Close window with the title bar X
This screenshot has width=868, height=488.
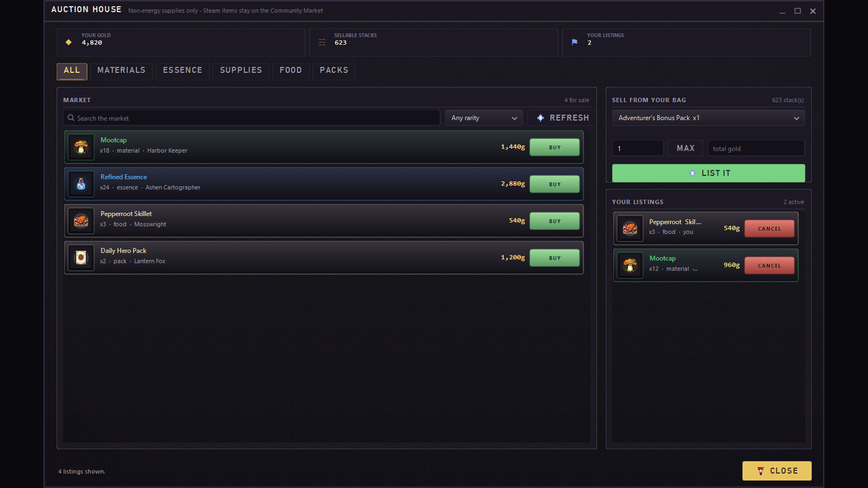[813, 11]
